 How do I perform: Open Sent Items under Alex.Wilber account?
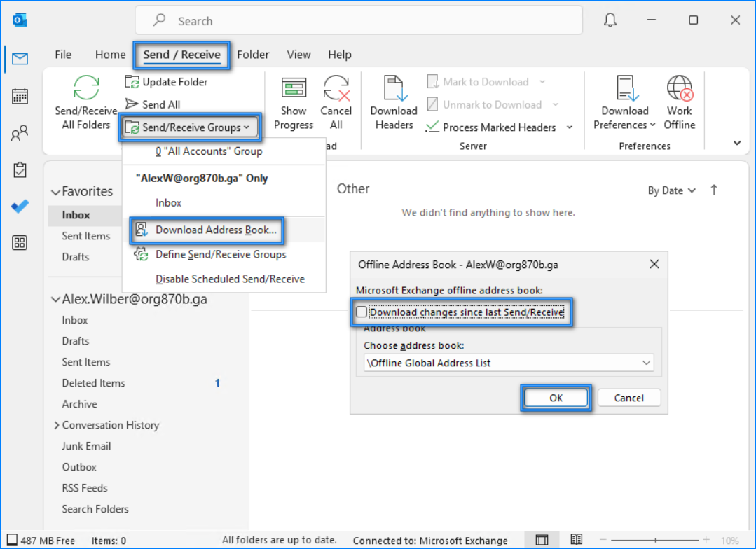point(86,362)
